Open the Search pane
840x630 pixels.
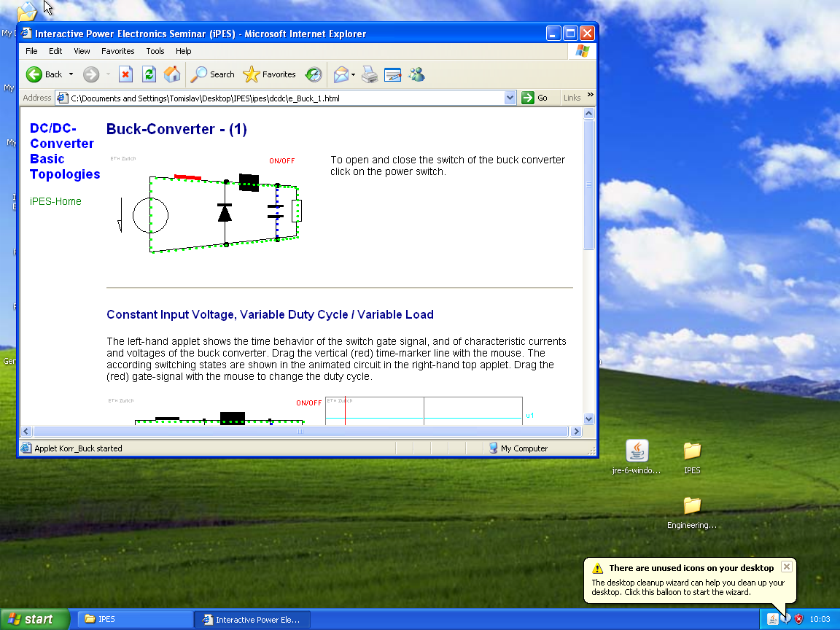(x=213, y=74)
